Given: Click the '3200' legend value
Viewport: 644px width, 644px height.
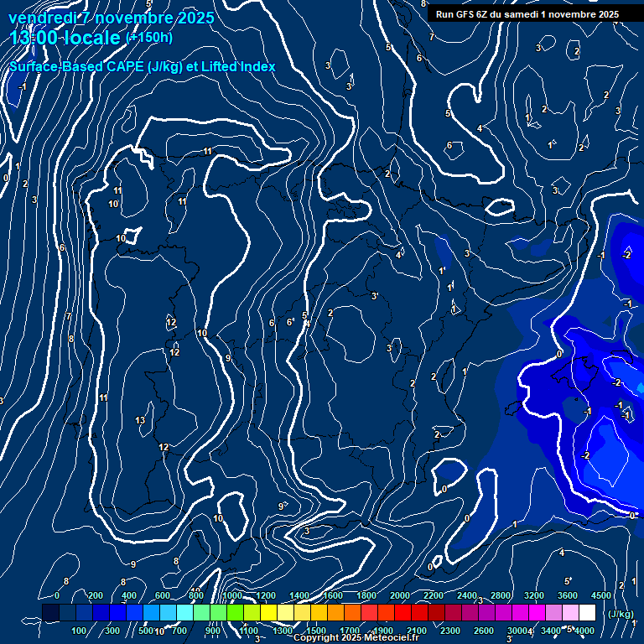Looking at the screenshot, I should pyautogui.click(x=534, y=595).
